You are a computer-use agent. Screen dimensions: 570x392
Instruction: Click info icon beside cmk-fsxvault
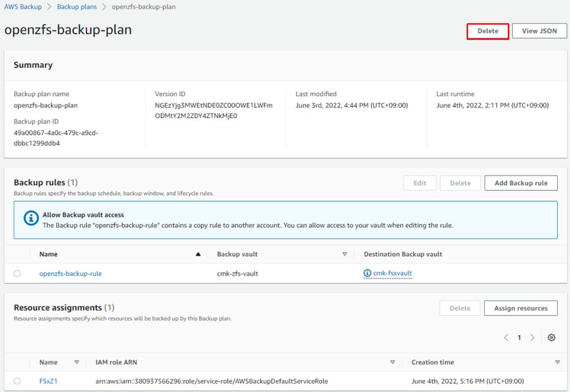click(x=367, y=273)
